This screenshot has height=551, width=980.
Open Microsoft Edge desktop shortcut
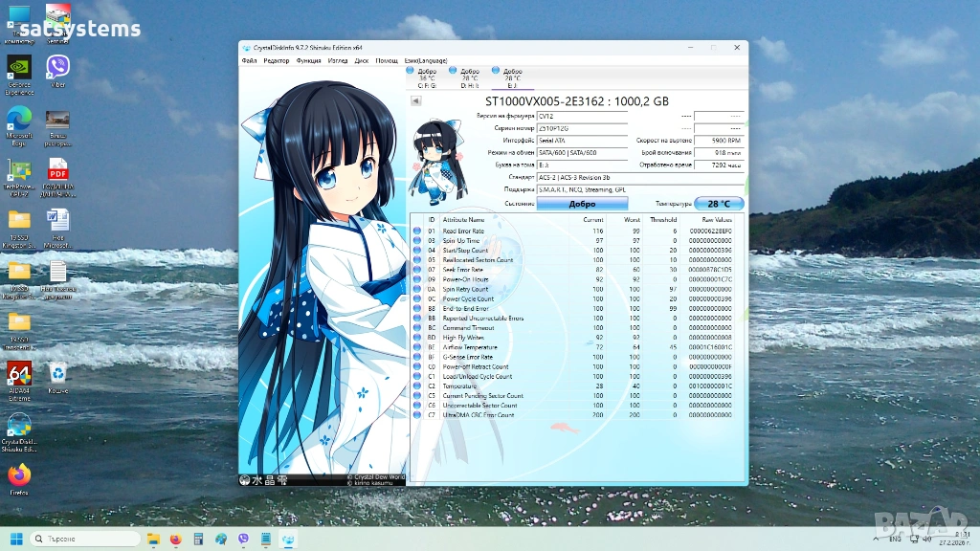(18, 119)
